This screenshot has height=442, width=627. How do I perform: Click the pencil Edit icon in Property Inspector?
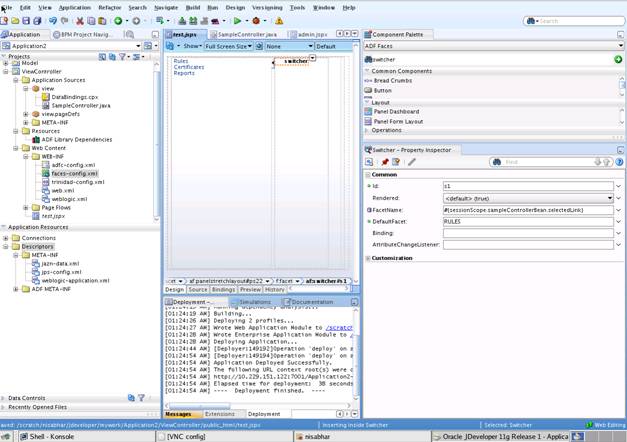point(412,162)
